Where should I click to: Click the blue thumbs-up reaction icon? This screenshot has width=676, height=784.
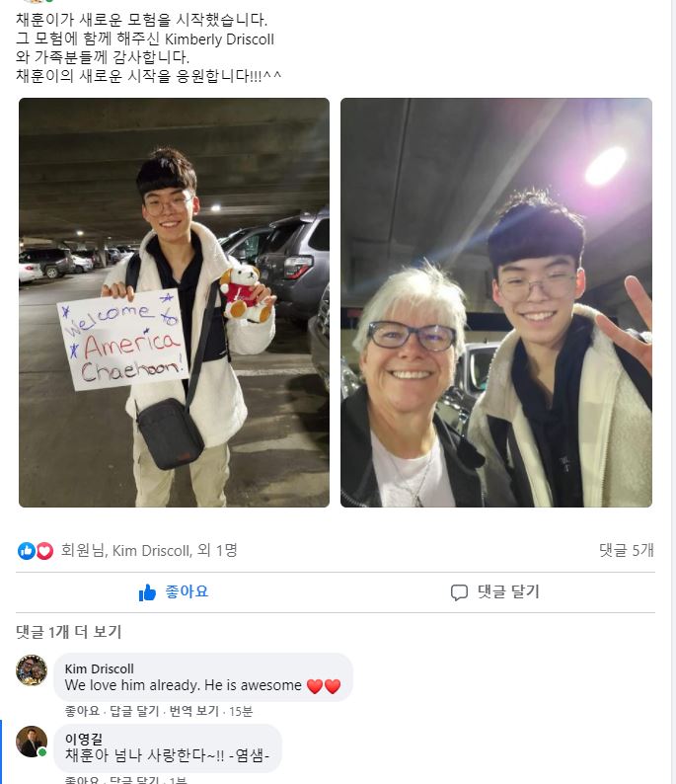click(x=26, y=551)
